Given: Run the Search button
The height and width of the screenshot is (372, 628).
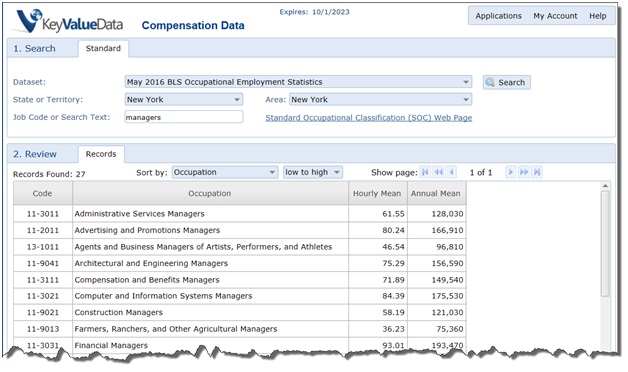Looking at the screenshot, I should [x=507, y=82].
